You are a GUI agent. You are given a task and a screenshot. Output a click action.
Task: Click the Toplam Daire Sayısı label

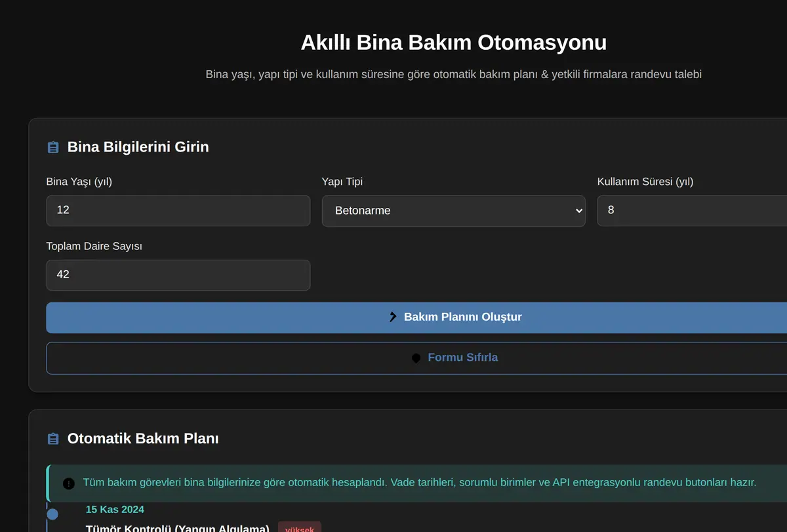coord(94,247)
